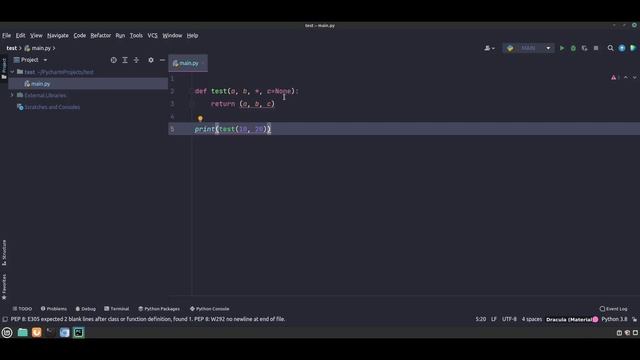Screen dimensions: 640x360
Task: Collapse the test project root folder
Action: [x=12, y=72]
